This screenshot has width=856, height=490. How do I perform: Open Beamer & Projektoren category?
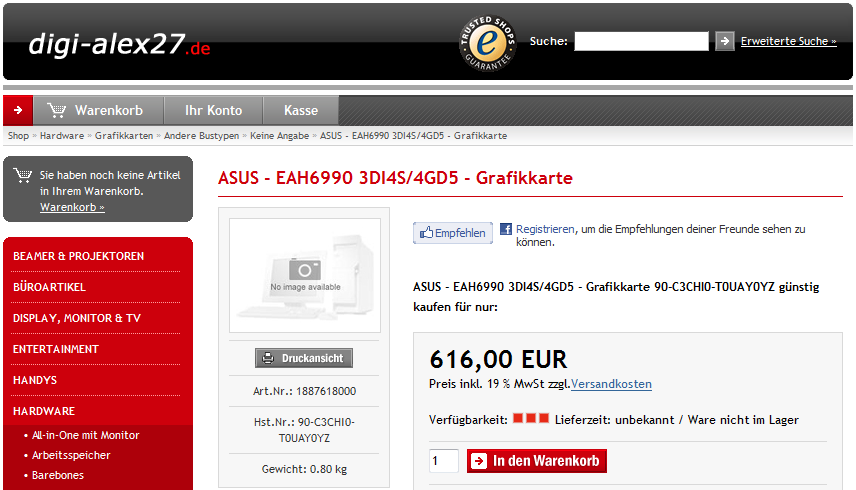tap(79, 256)
